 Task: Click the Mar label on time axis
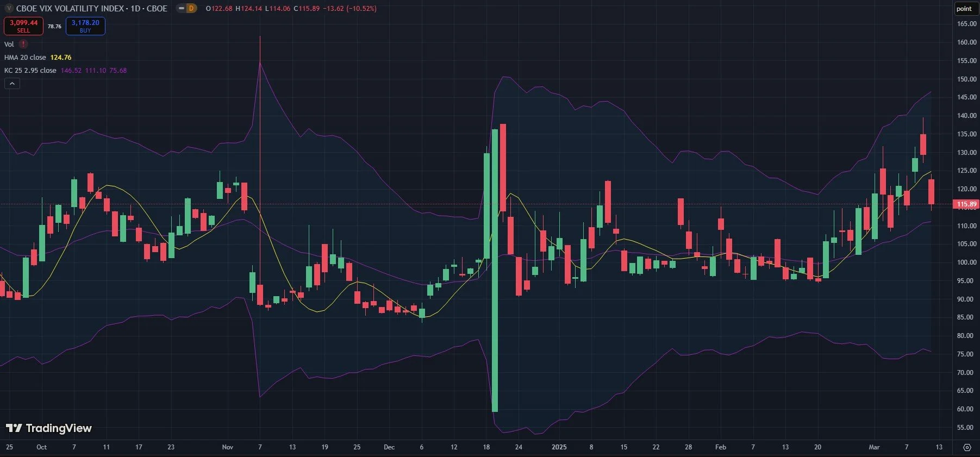pyautogui.click(x=874, y=447)
